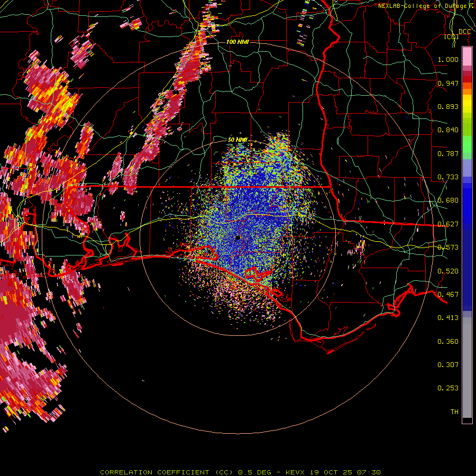Select the 0.787 scale value

(x=448, y=153)
